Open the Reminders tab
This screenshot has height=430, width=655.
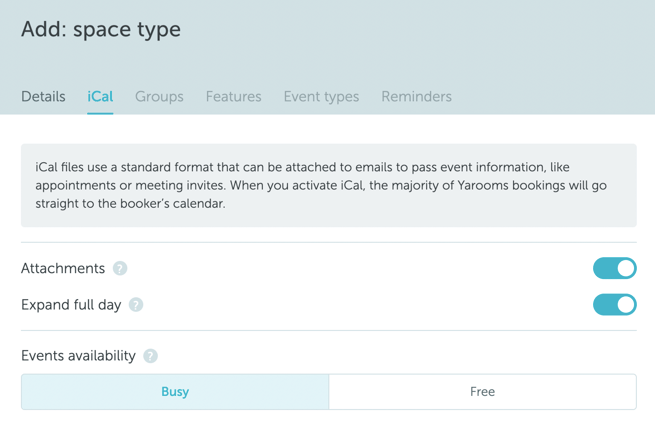pyautogui.click(x=416, y=97)
